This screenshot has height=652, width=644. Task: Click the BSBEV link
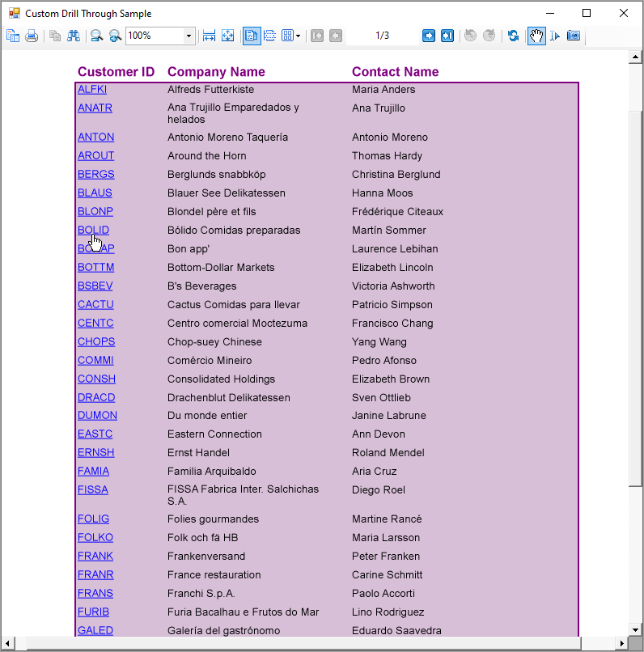click(x=95, y=286)
